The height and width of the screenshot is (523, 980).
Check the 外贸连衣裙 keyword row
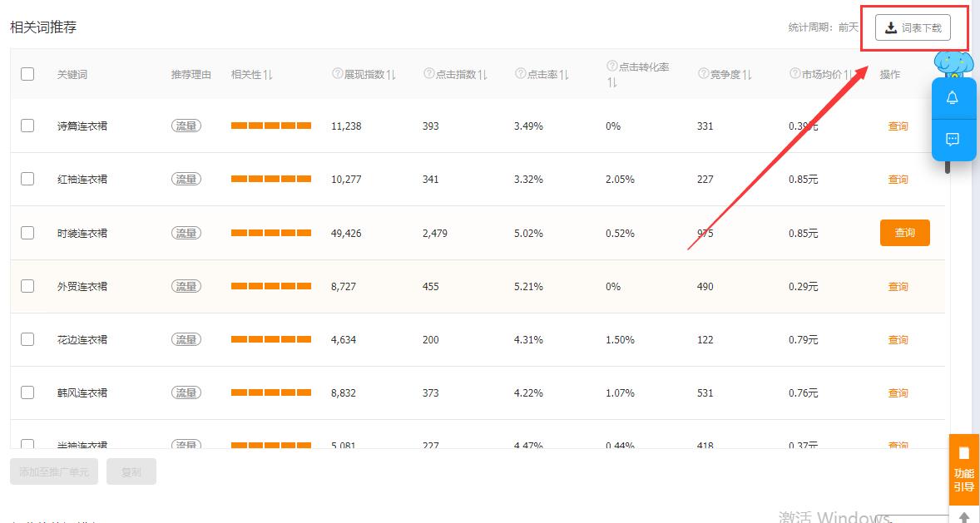click(x=27, y=285)
